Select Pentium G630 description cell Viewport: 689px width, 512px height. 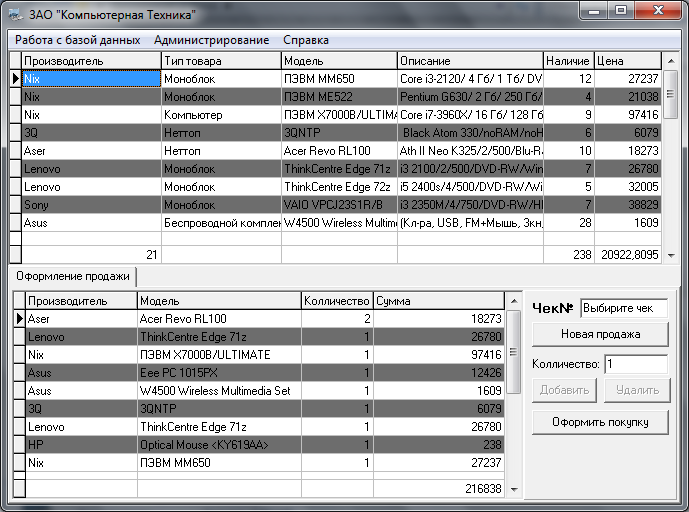tap(470, 97)
